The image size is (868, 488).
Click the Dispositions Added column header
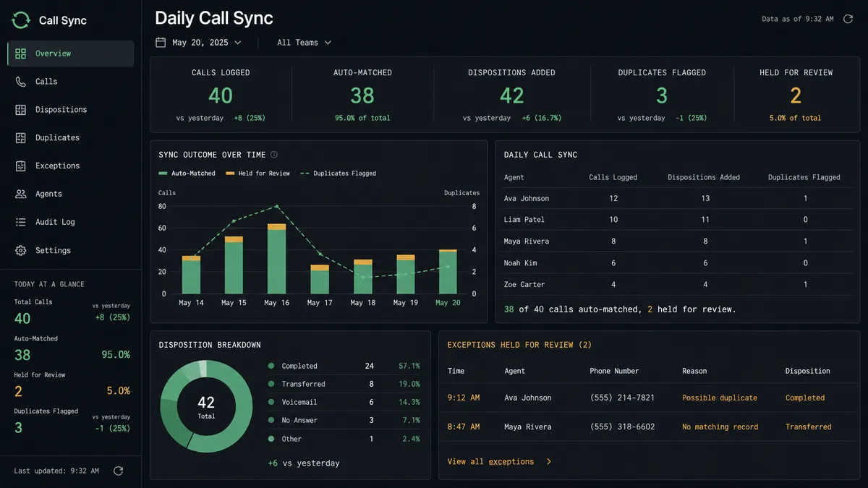(704, 177)
